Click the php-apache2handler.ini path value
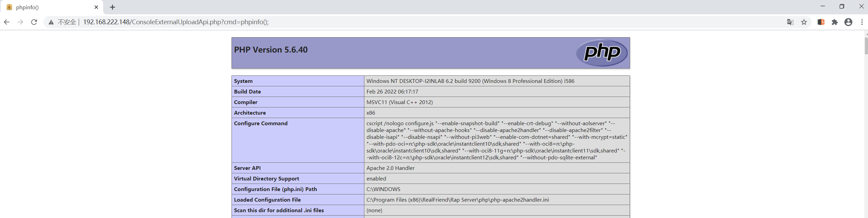Screen dimensions: 868x218 coord(458,200)
